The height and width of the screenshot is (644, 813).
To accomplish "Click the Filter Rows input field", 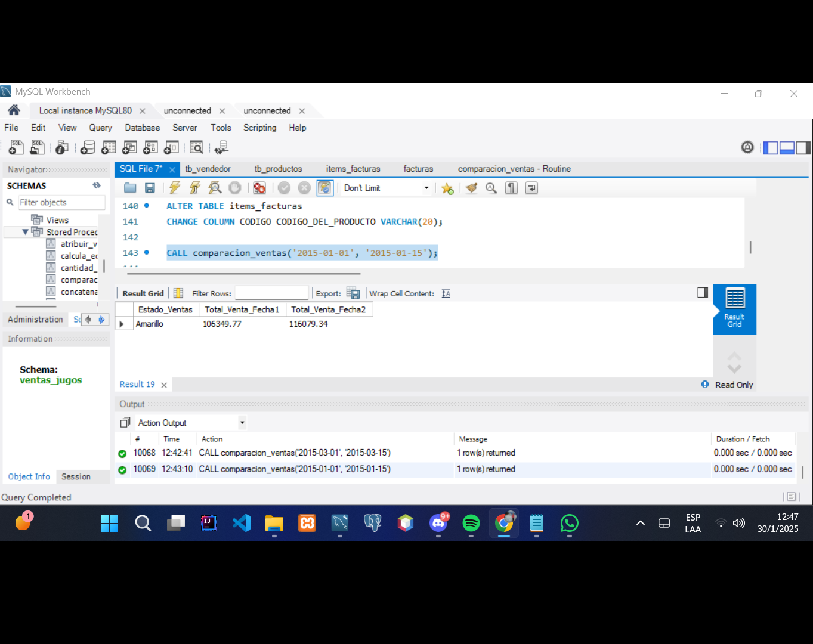I will tap(271, 293).
